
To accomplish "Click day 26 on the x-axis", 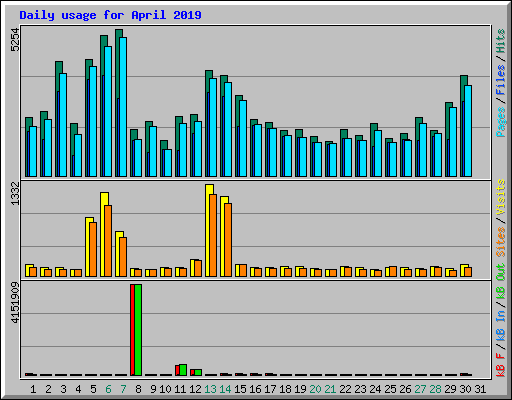I will (405, 389).
